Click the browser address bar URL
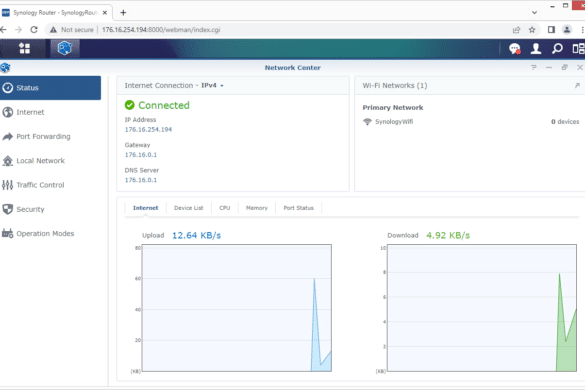585x390 pixels. 161,29
